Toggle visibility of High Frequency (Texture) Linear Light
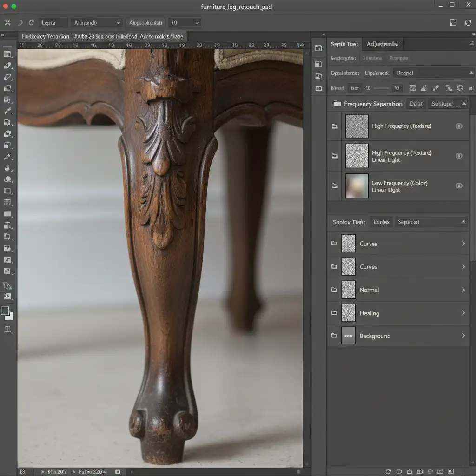Screen dimensions: 476x476 tap(459, 156)
